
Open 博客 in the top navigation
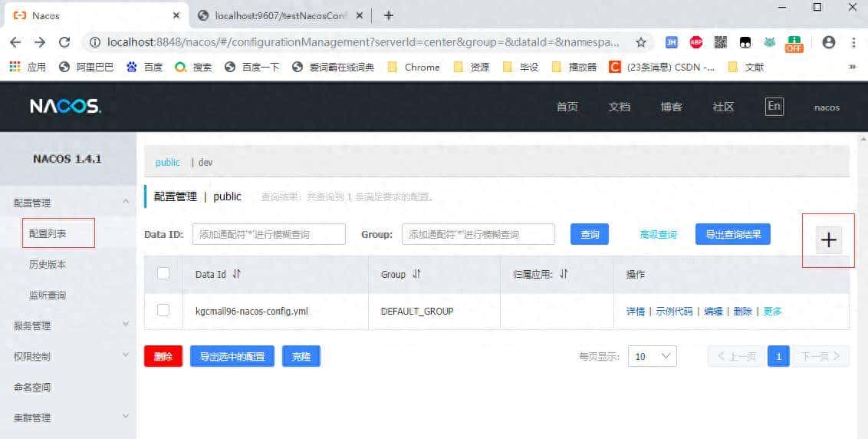point(672,107)
